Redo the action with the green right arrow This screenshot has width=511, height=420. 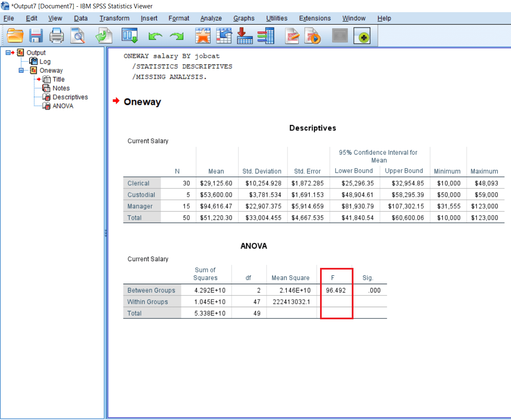coord(176,37)
